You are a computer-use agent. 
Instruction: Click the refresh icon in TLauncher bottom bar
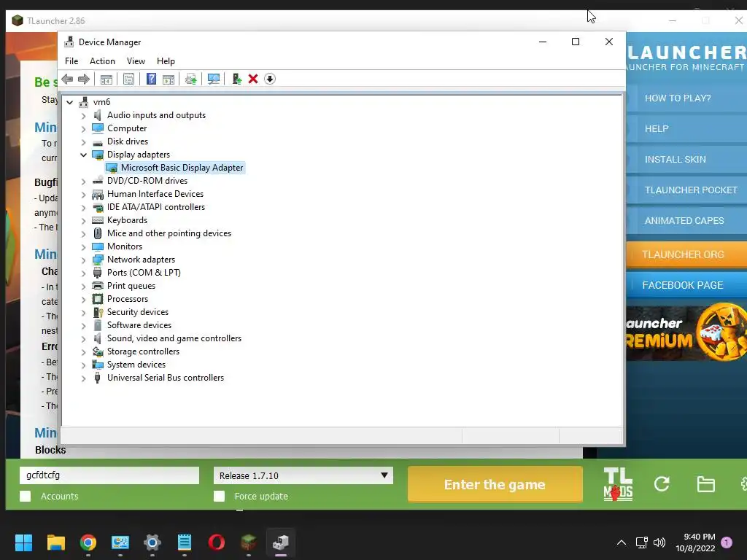pos(662,484)
